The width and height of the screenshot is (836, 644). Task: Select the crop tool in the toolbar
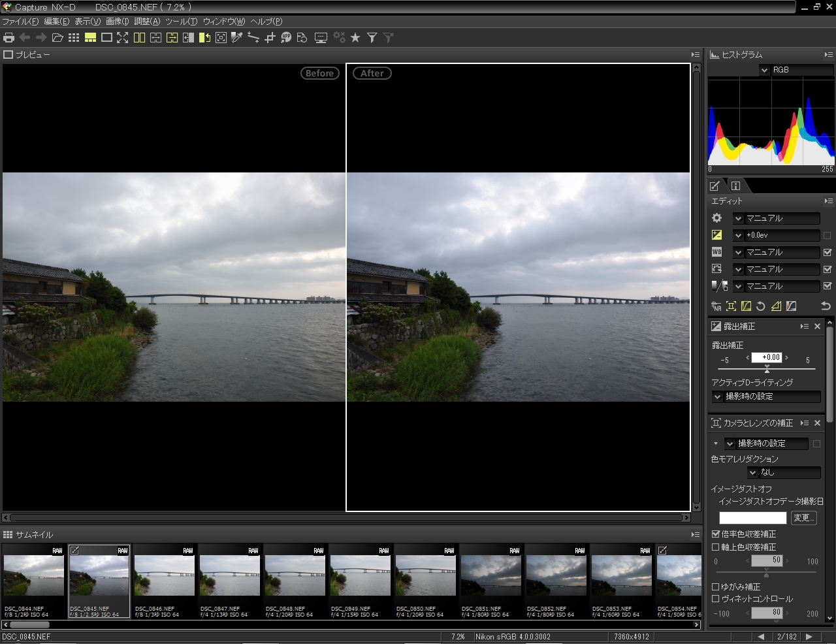pyautogui.click(x=270, y=38)
